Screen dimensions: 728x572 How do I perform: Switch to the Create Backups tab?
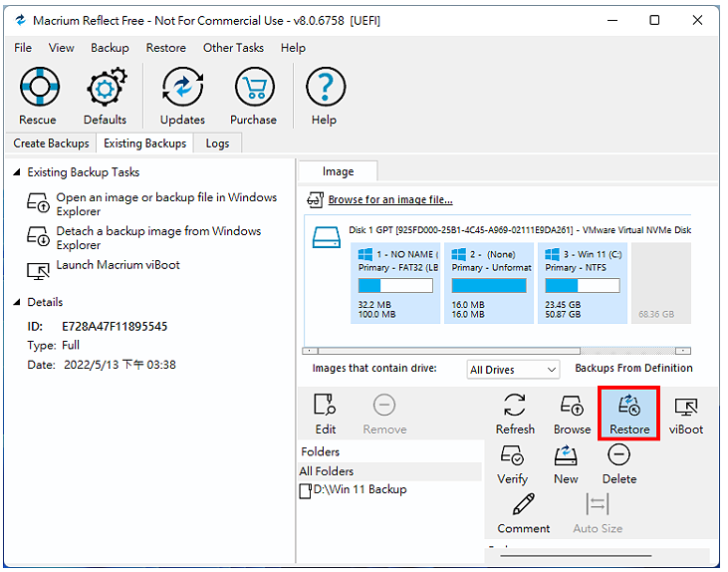[x=51, y=143]
